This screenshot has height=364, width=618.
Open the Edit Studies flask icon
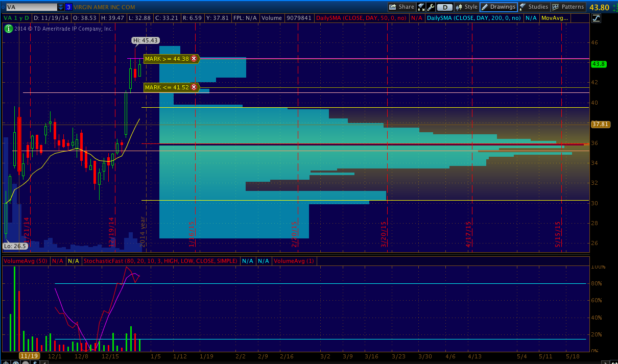pos(421,7)
